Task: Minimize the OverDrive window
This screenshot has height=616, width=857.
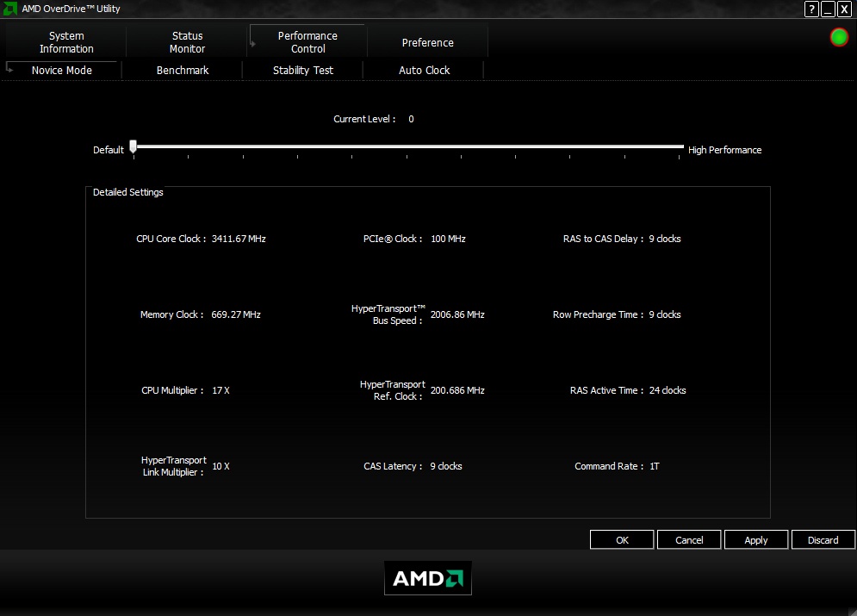Action: (x=828, y=9)
